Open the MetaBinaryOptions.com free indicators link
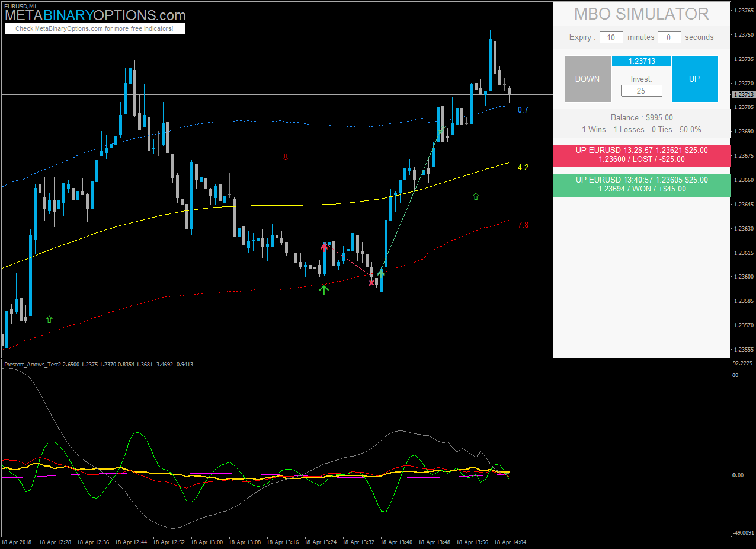The height and width of the screenshot is (549, 756). [x=95, y=28]
